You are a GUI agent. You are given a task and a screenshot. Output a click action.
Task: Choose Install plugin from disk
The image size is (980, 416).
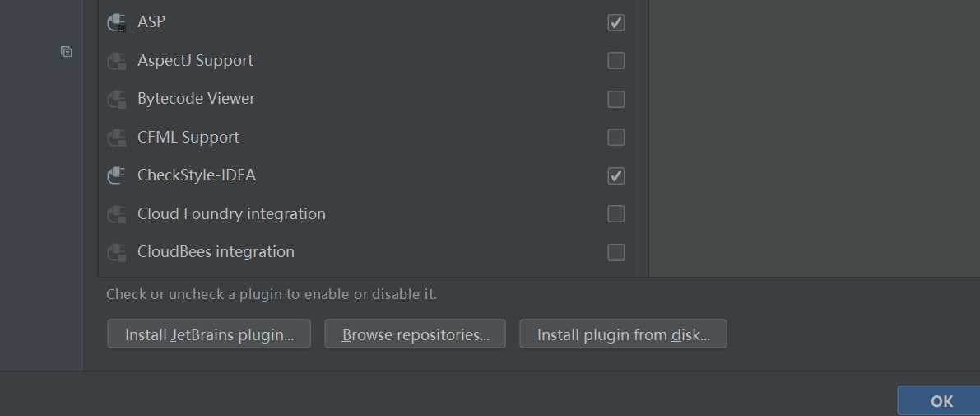(x=623, y=334)
